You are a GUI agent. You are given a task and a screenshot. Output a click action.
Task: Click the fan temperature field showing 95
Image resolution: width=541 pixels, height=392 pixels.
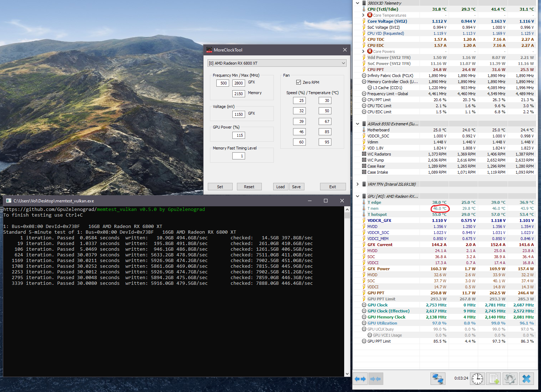[325, 142]
